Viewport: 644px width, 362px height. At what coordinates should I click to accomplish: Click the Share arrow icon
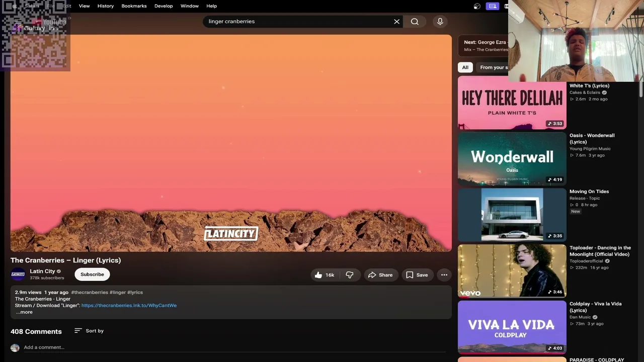point(372,275)
